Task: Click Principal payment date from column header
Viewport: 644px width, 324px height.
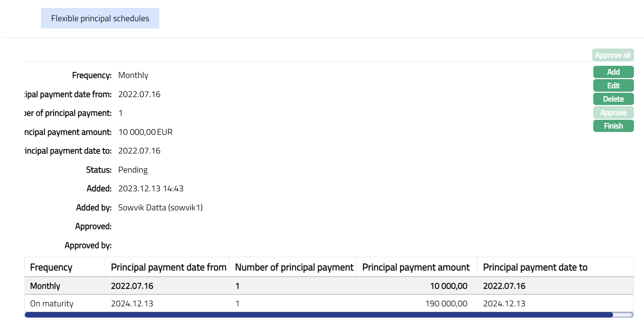Action: point(168,267)
